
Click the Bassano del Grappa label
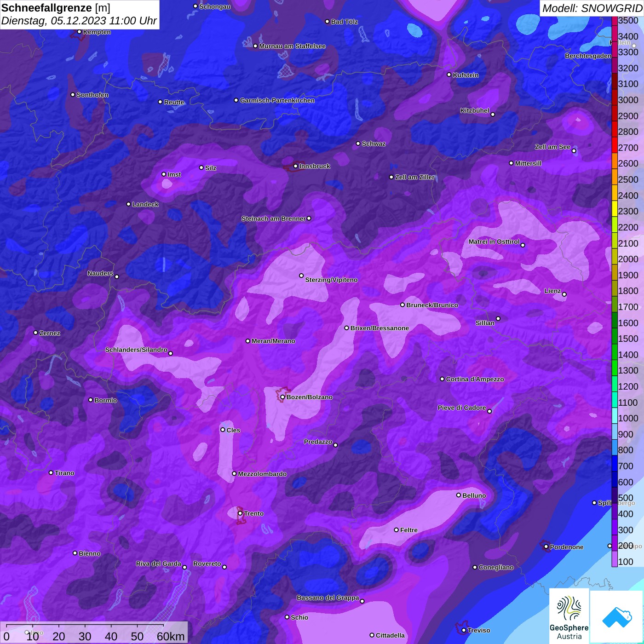coord(328,598)
